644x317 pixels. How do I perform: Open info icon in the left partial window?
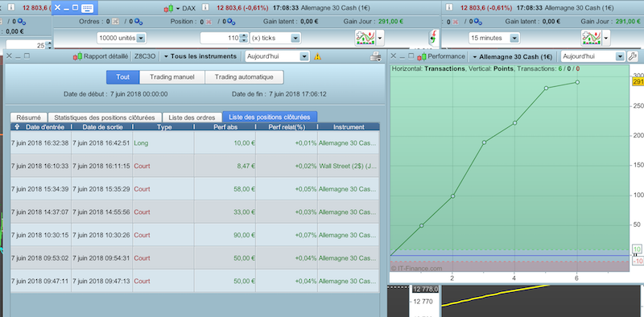coord(11,7)
